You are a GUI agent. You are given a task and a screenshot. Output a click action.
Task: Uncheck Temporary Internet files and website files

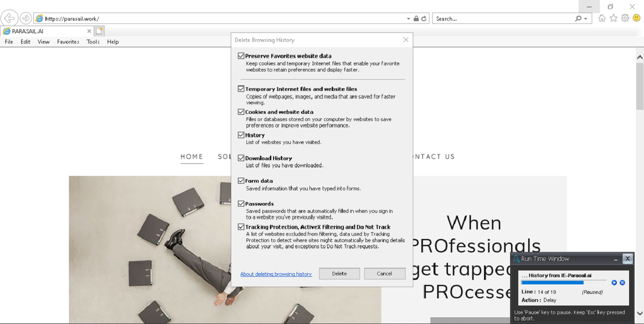[241, 89]
